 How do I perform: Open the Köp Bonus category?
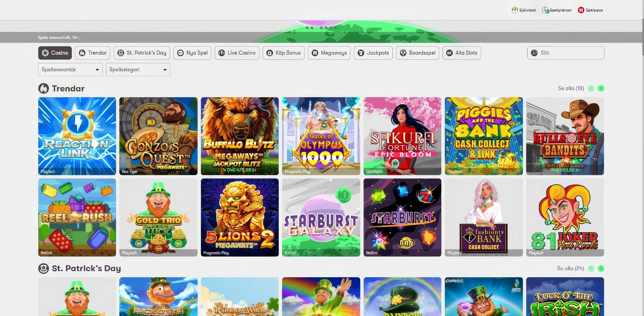click(x=283, y=53)
